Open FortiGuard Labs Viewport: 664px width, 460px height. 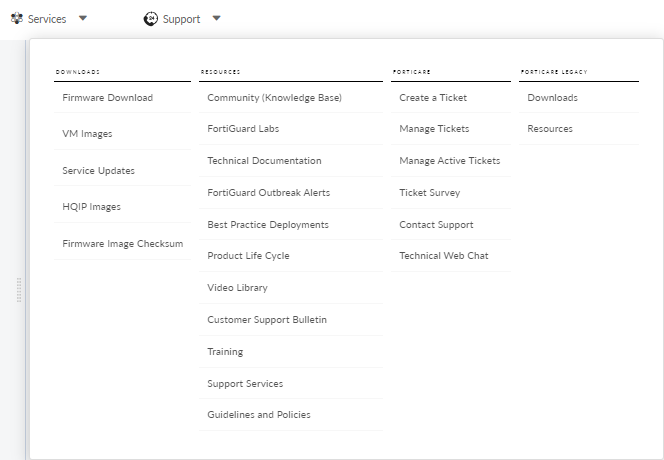[x=243, y=129]
